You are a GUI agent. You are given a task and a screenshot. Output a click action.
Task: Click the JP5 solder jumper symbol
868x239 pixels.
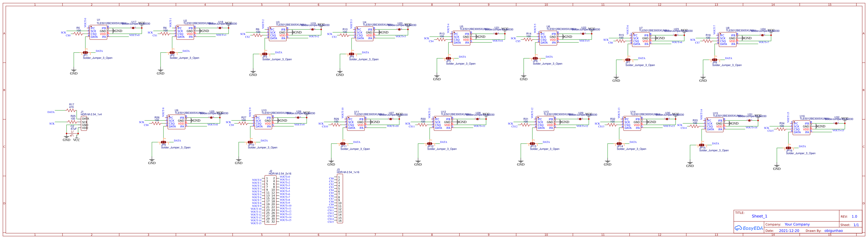tap(448, 58)
